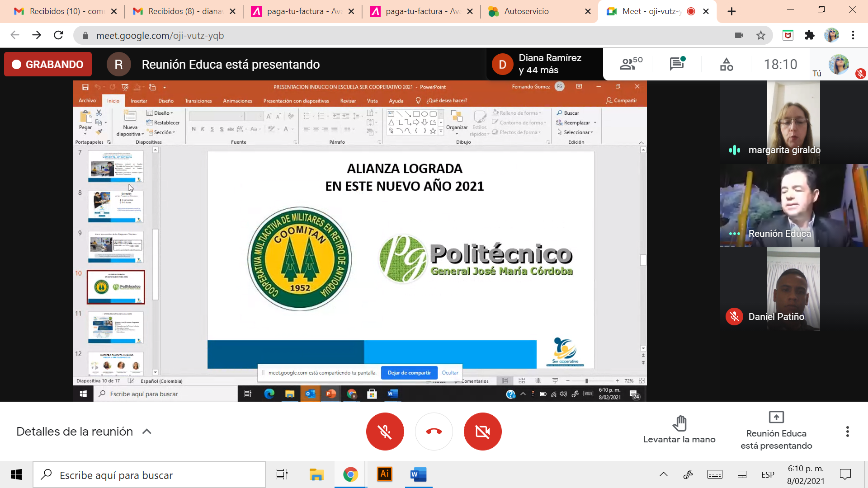Image resolution: width=868 pixels, height=488 pixels.
Task: Open the Insertar ribbon tab in PowerPoint
Action: click(x=139, y=101)
